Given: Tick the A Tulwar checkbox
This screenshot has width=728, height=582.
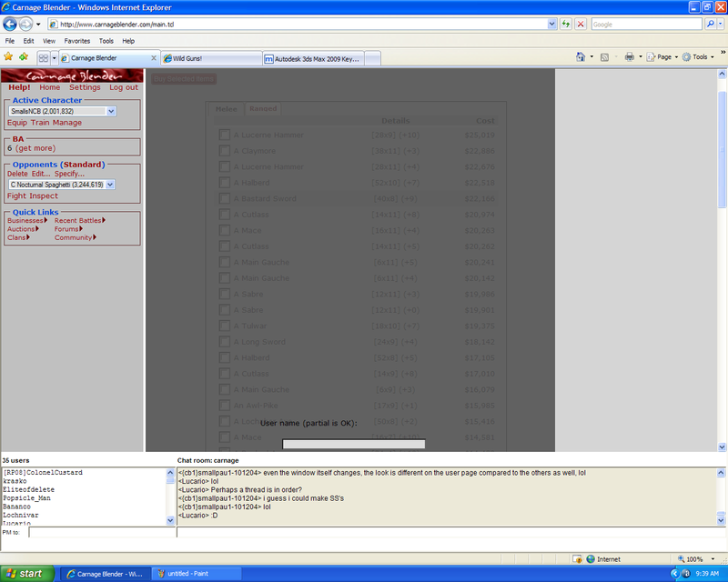Looking at the screenshot, I should 224,326.
